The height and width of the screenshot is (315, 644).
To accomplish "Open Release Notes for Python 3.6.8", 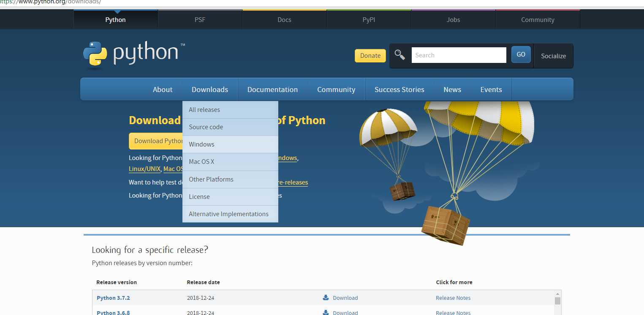I will 453,312.
